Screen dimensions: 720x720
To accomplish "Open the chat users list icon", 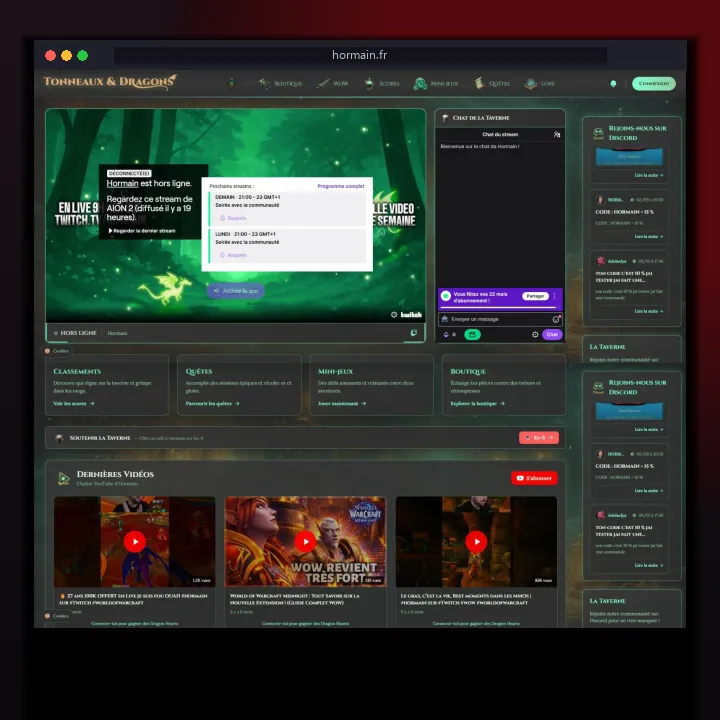I will 557,135.
